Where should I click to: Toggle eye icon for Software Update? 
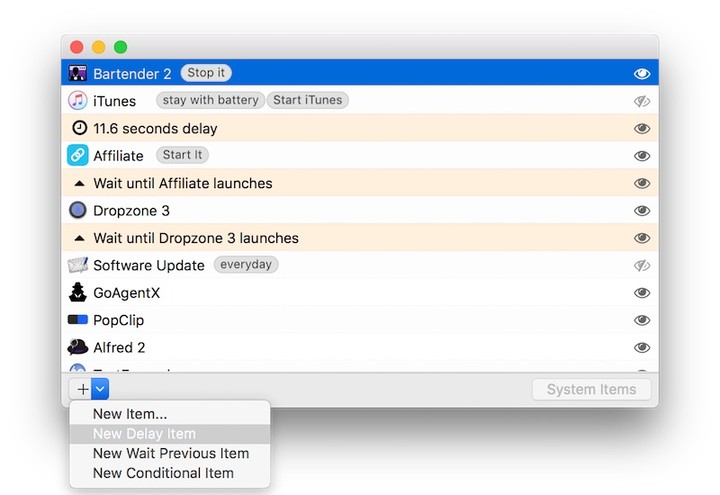tap(642, 266)
